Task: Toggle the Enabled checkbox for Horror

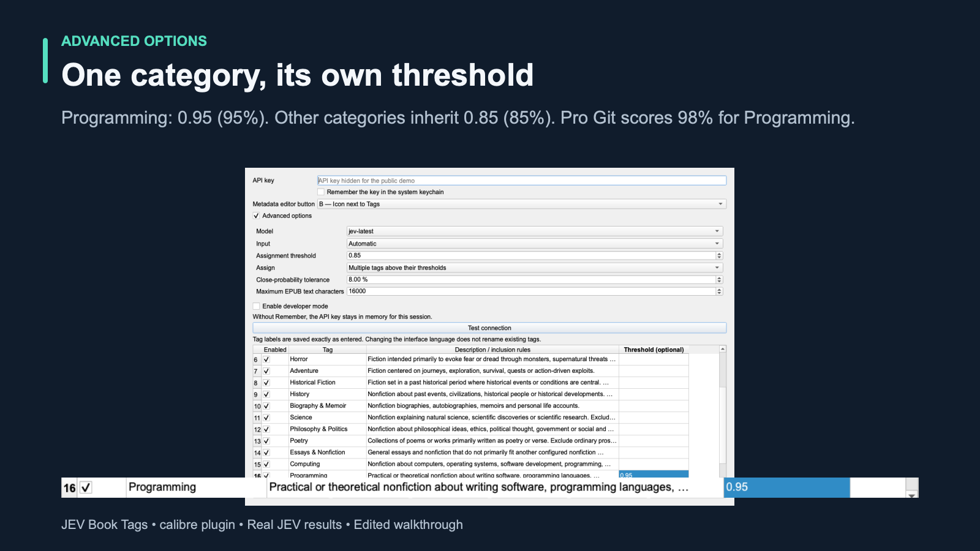Action: pos(266,359)
